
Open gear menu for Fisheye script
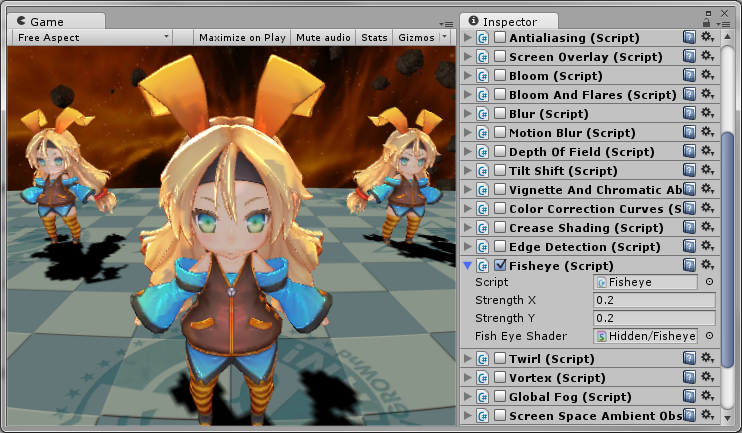tap(707, 265)
